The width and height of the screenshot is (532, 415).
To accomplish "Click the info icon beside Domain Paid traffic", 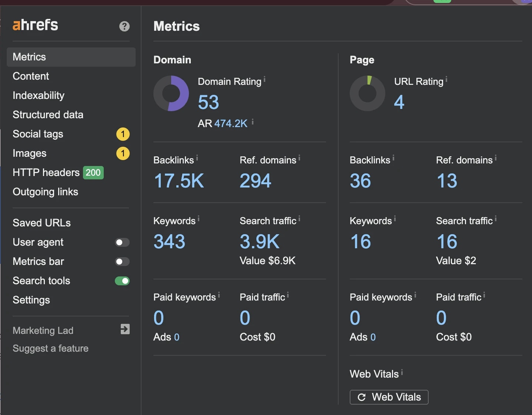I will coord(288,295).
